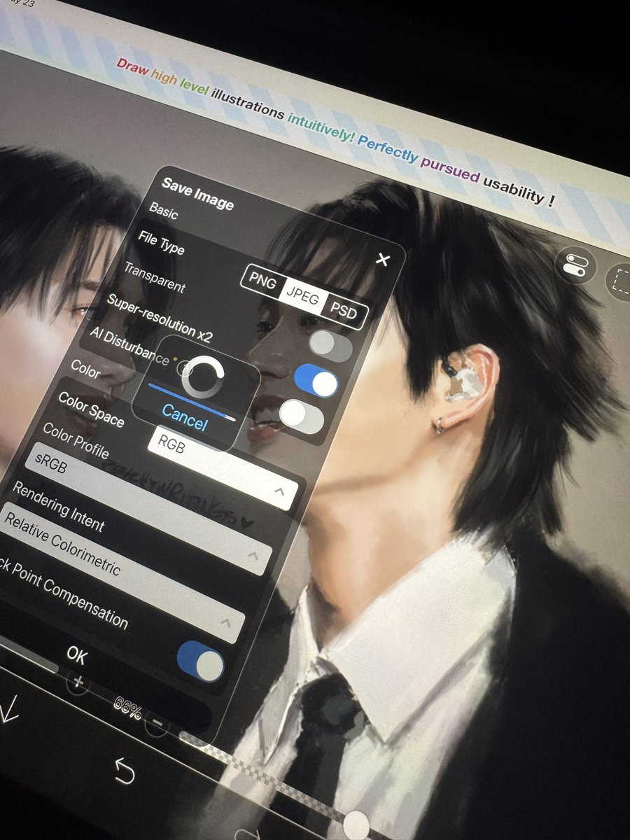Tap the dashed selection area icon
This screenshot has height=840, width=630.
(x=620, y=282)
